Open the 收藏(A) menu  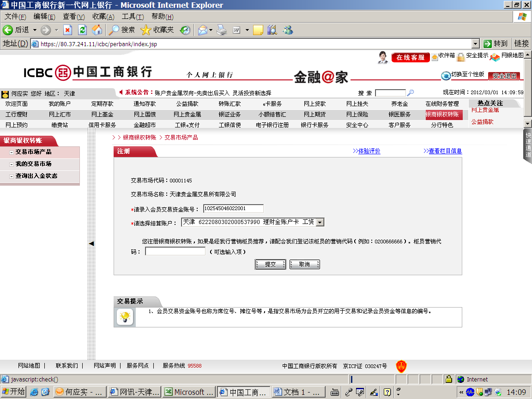tap(103, 17)
